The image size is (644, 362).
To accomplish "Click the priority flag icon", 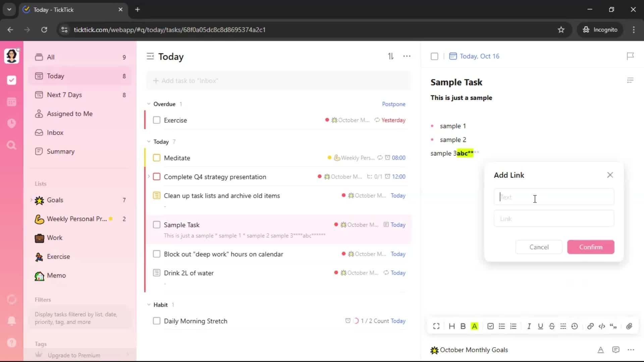I will click(x=630, y=56).
